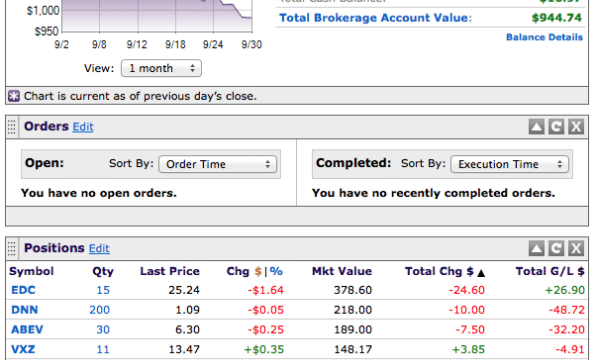Click EDC total G/L +26.90
Image resolution: width=596 pixels, height=360 pixels.
(x=564, y=290)
